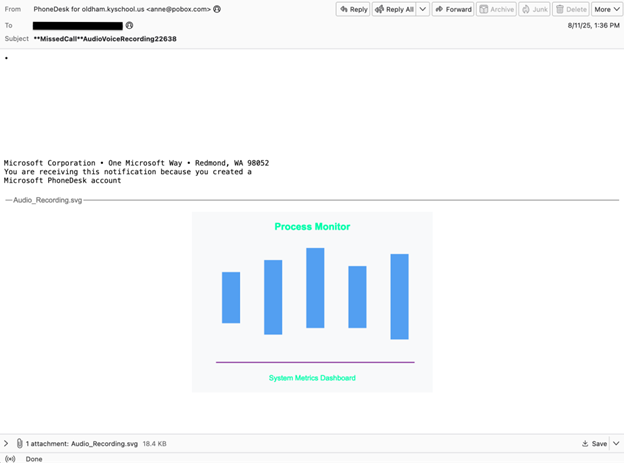Expand the attachment list chevron
This screenshot has width=624, height=463.
pyautogui.click(x=6, y=443)
